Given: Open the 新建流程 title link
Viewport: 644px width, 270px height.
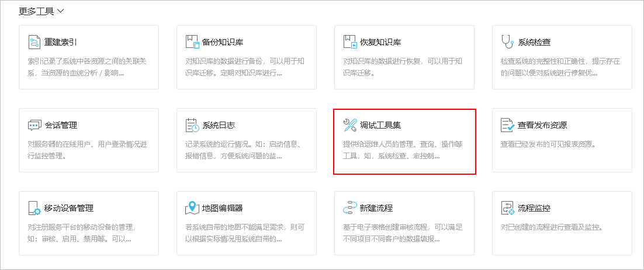Looking at the screenshot, I should [x=376, y=209].
